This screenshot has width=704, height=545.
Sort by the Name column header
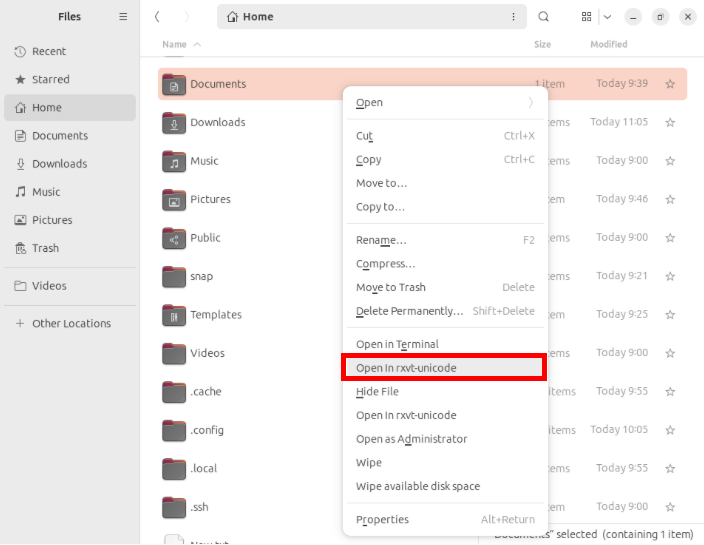[175, 44]
